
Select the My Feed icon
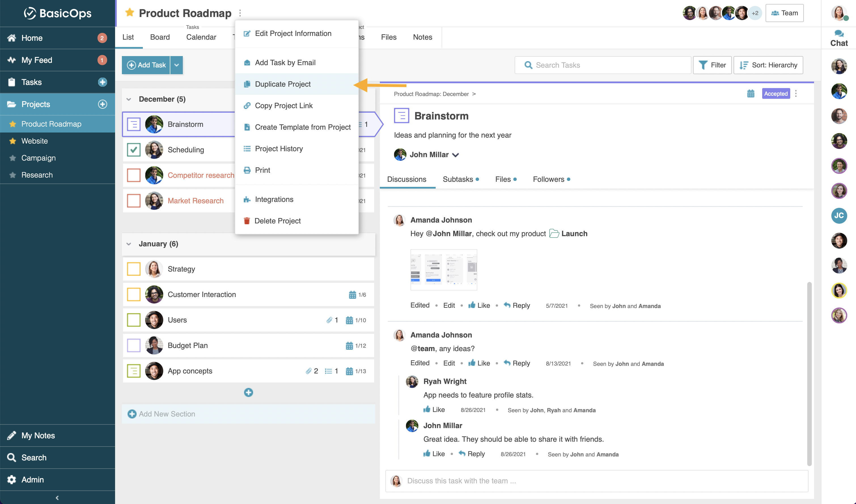pyautogui.click(x=11, y=60)
